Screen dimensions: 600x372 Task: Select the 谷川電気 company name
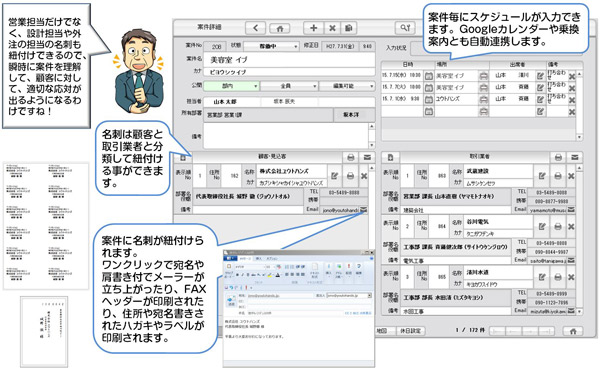[477, 222]
